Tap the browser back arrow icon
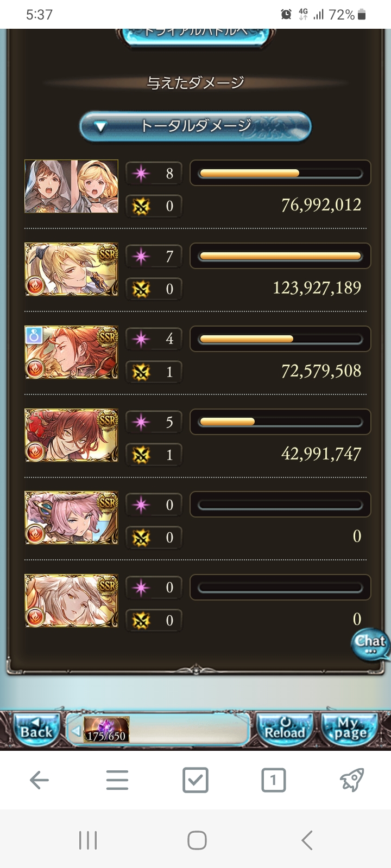This screenshot has height=868, width=391. (x=39, y=780)
